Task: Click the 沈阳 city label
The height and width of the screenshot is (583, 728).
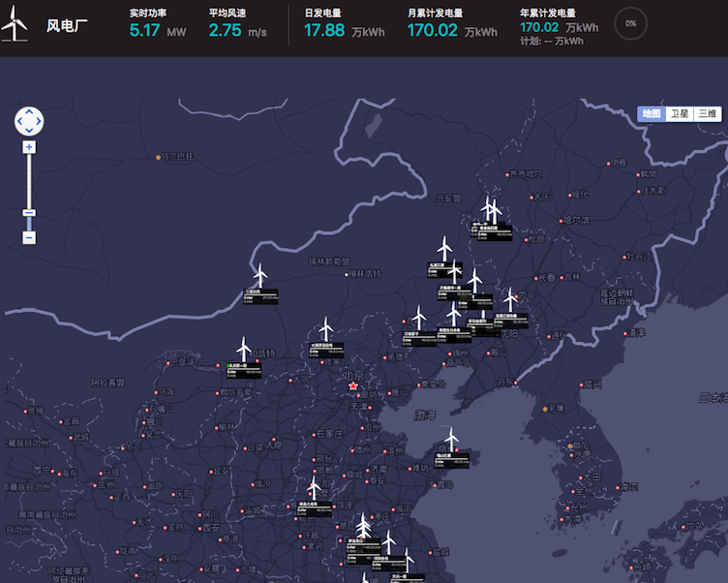Action: (509, 333)
